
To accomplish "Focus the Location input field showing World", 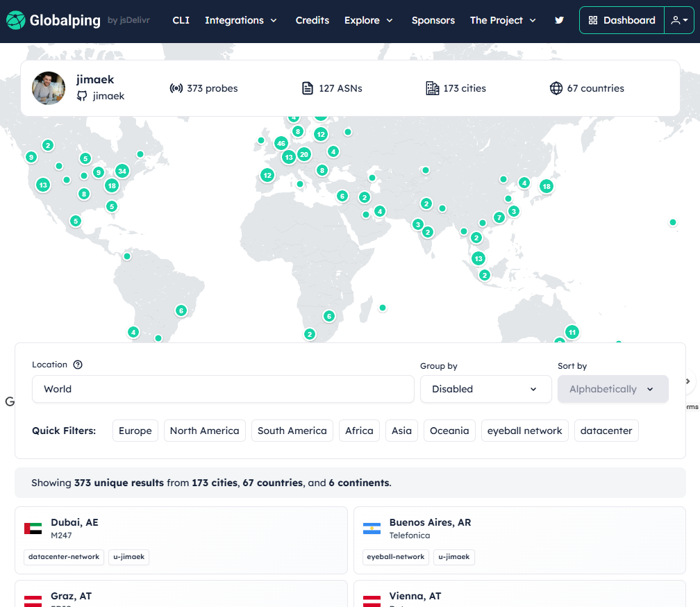I will [223, 389].
